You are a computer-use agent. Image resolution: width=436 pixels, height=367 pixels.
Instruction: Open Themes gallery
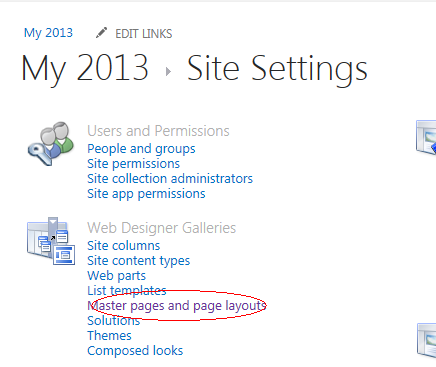pyautogui.click(x=109, y=336)
